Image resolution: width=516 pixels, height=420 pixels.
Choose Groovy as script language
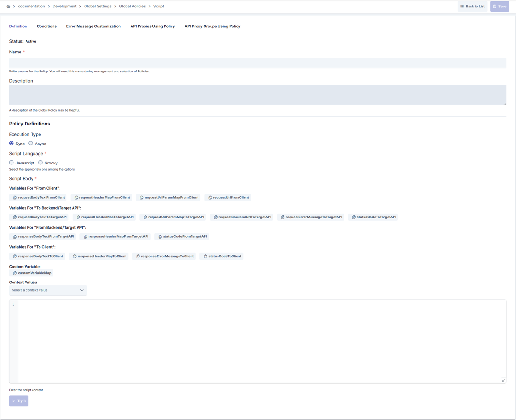pos(40,163)
